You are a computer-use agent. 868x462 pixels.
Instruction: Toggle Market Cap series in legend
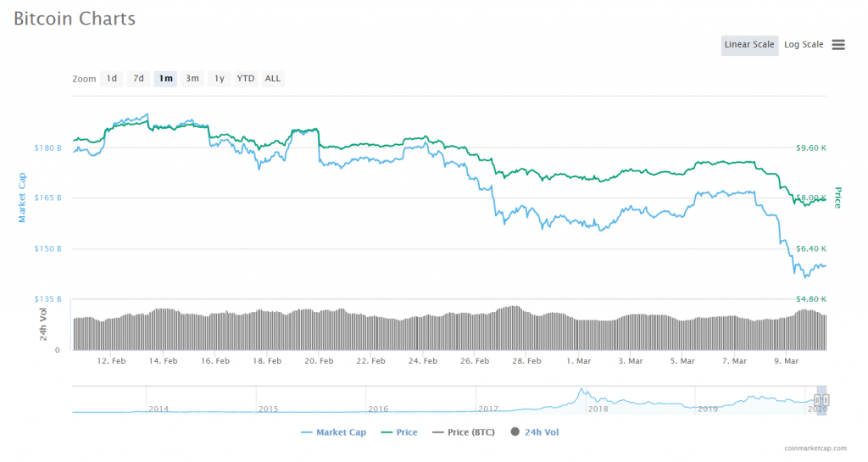pos(333,432)
